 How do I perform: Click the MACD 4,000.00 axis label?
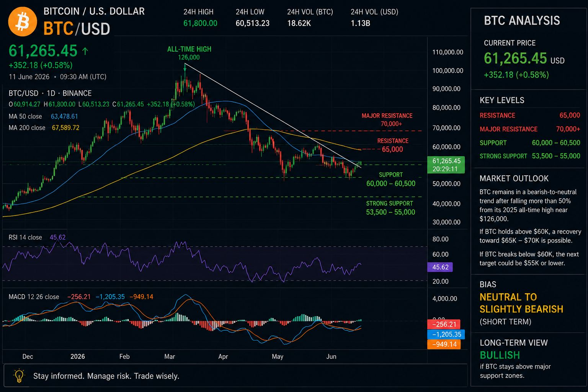[x=445, y=299]
